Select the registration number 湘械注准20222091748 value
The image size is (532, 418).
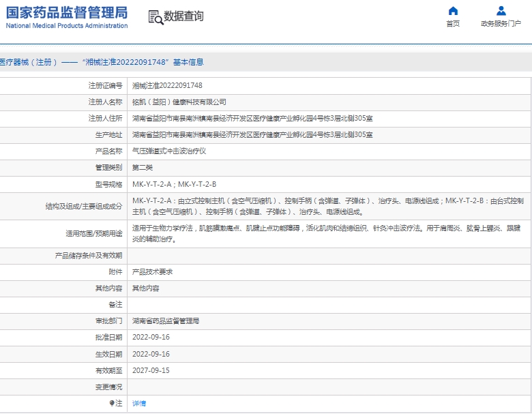[x=167, y=85]
